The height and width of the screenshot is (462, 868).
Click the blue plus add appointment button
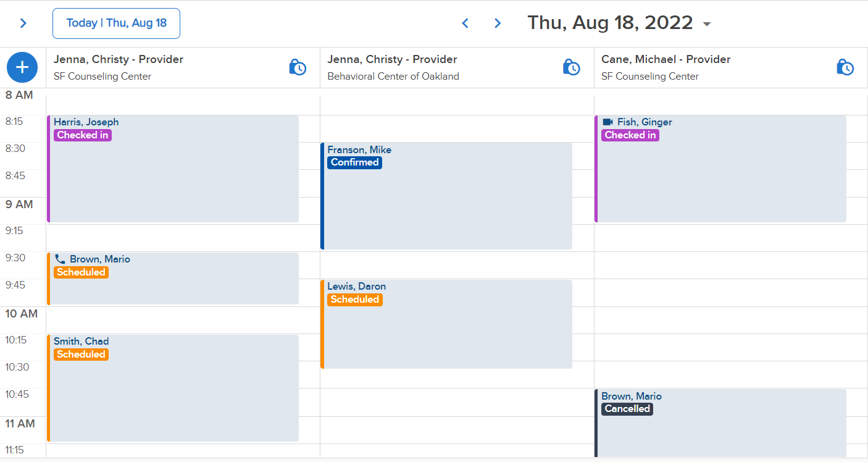(22, 67)
